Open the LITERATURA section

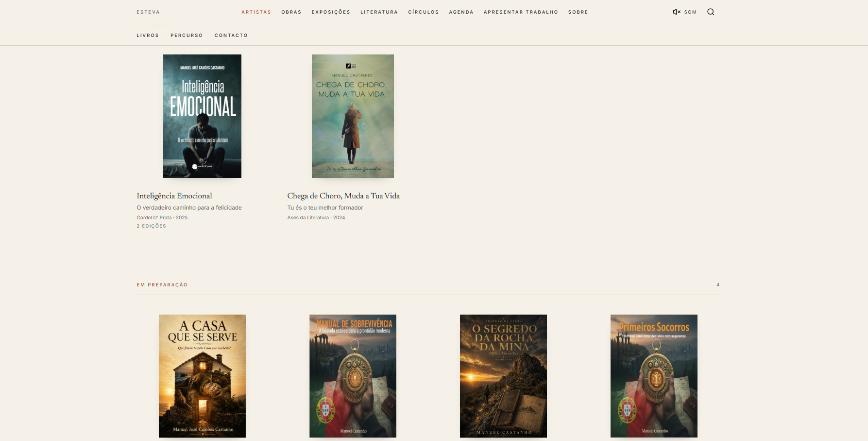379,12
